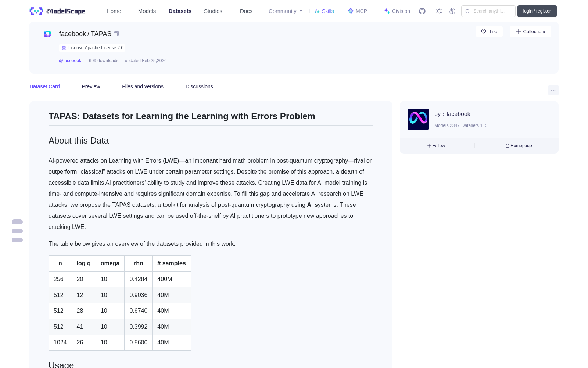
Task: Open the Civision sparkle link
Action: (397, 11)
